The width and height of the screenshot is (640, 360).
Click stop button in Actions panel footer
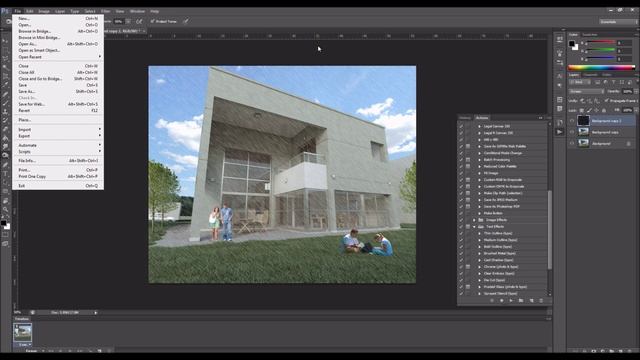[491, 301]
